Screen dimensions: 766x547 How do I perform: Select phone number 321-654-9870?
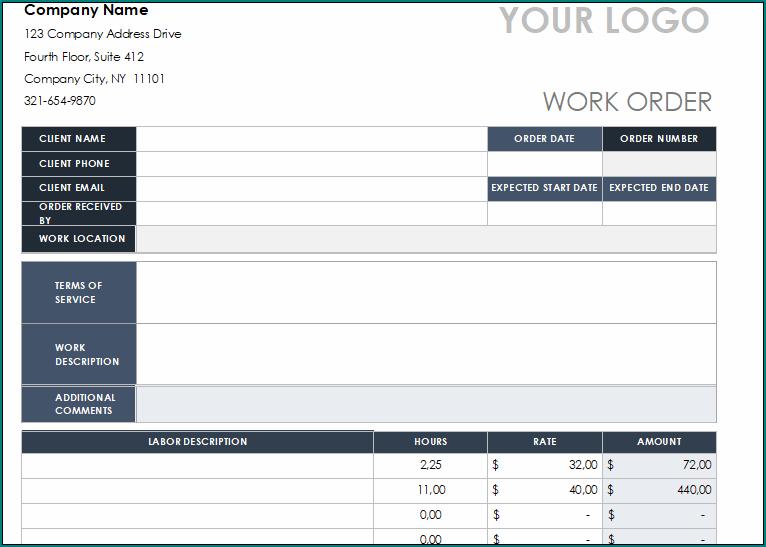click(60, 101)
